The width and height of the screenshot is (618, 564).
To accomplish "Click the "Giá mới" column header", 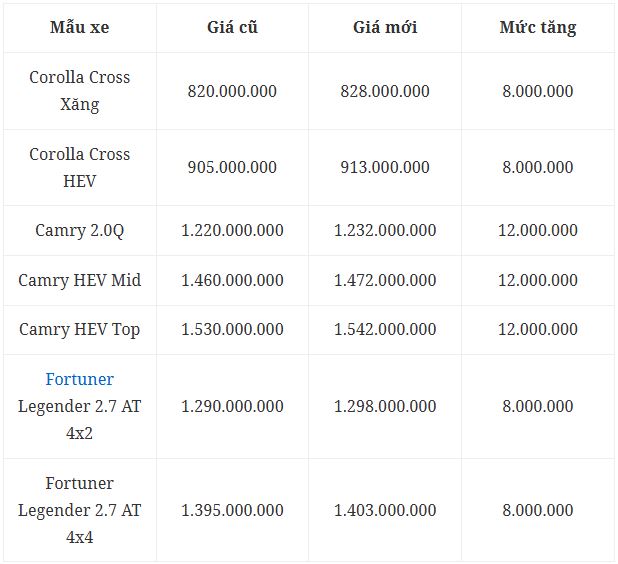I will 385,28.
